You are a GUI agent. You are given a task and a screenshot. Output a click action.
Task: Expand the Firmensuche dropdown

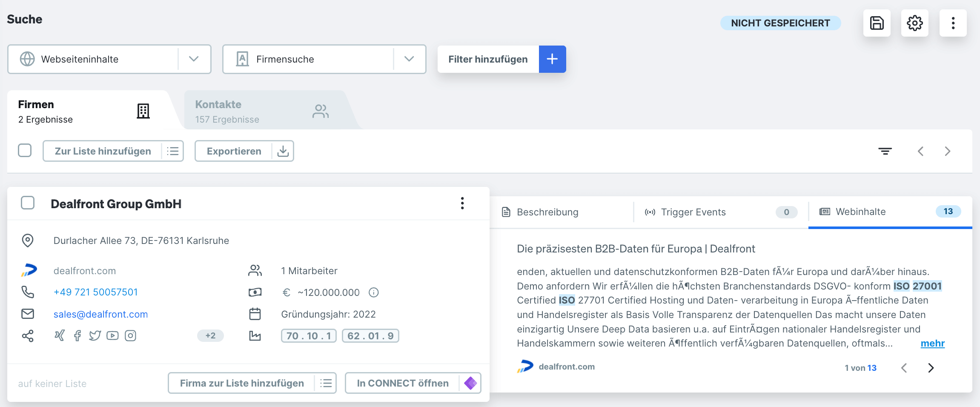pos(409,59)
